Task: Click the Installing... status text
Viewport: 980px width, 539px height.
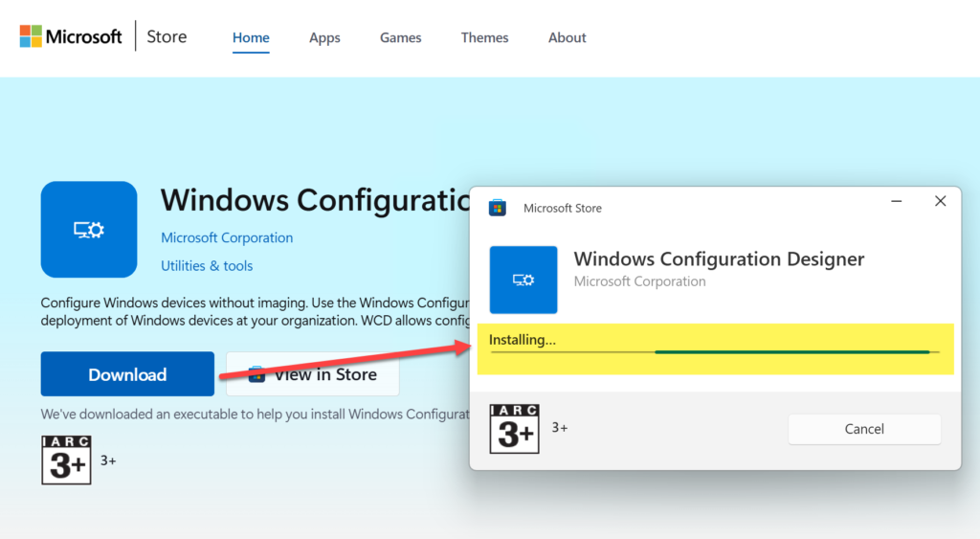Action: click(522, 340)
